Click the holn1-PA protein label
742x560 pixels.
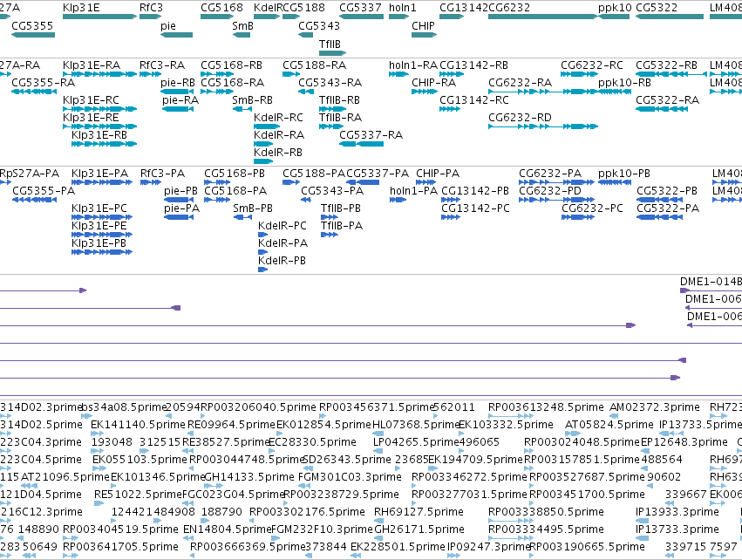click(413, 191)
